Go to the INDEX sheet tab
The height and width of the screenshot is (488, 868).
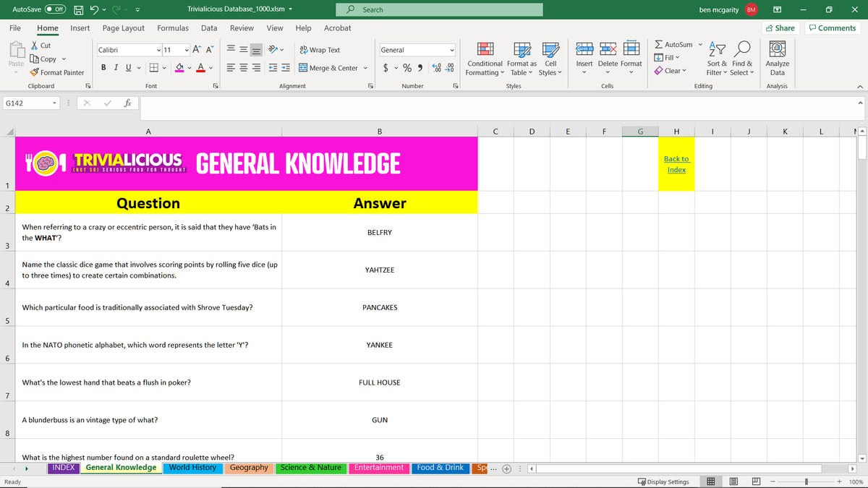coord(64,468)
